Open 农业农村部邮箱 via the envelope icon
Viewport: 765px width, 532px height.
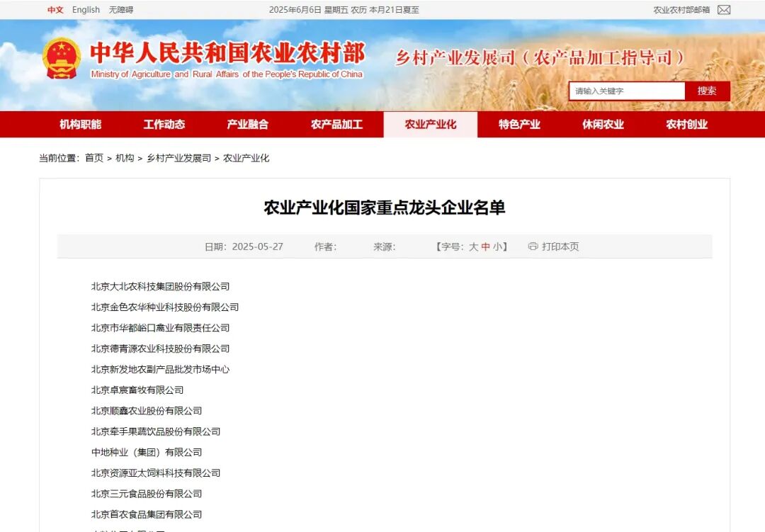(x=723, y=10)
